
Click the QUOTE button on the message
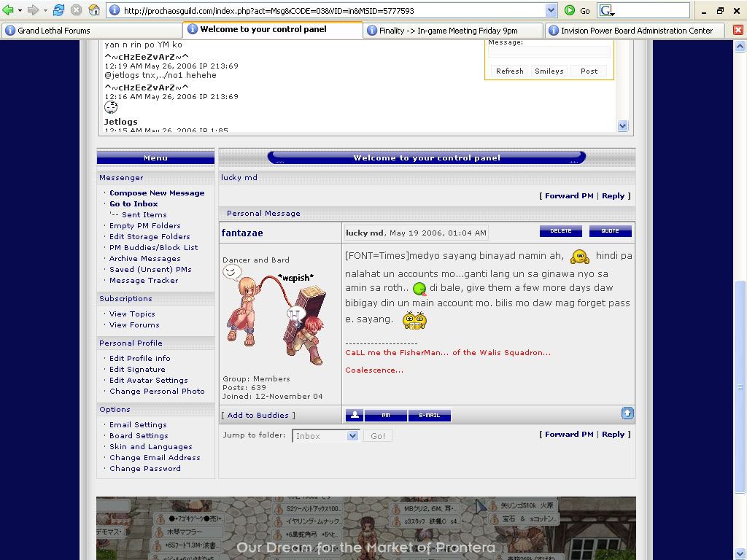(610, 231)
